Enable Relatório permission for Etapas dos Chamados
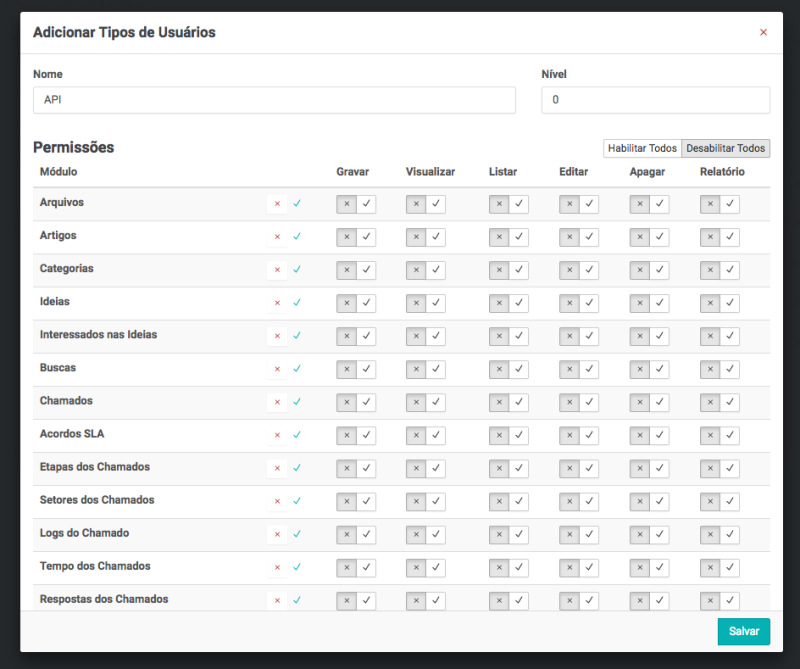Screen dimensions: 800x669 coord(730,468)
